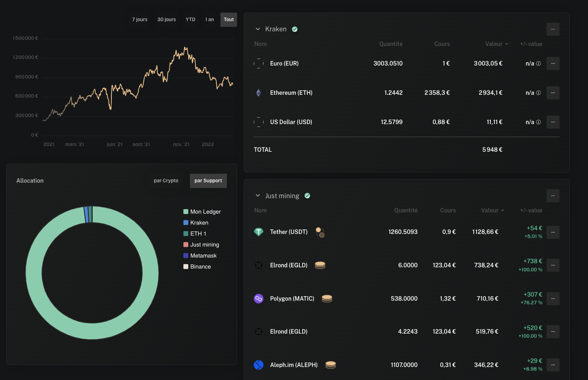Click Ethereum value 2 934,1 €
Viewport: 588px width, 380px height.
click(x=490, y=93)
